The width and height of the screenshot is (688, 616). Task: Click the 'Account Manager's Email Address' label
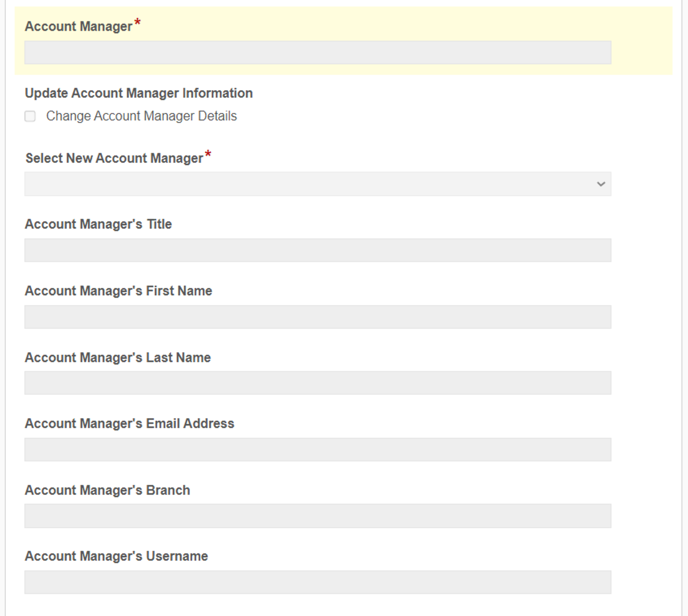(x=129, y=424)
